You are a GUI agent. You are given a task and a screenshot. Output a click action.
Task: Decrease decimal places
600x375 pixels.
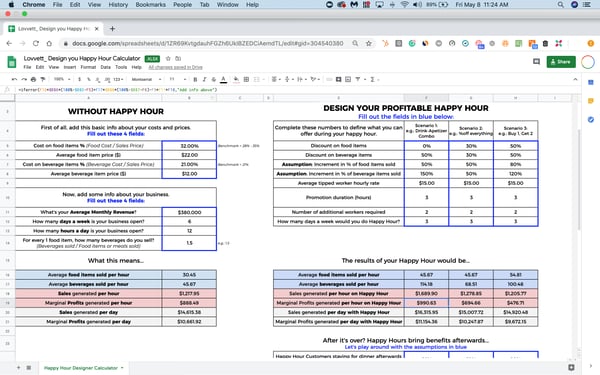98,80
